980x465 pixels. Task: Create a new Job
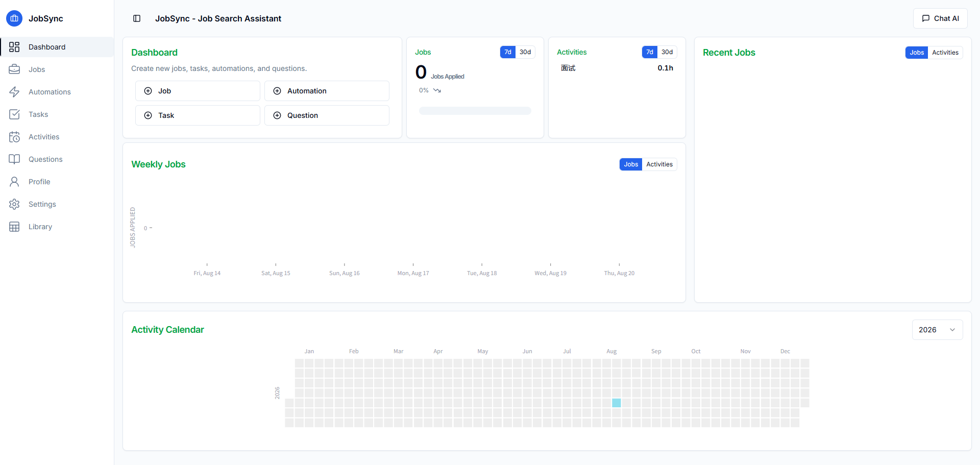coord(198,91)
